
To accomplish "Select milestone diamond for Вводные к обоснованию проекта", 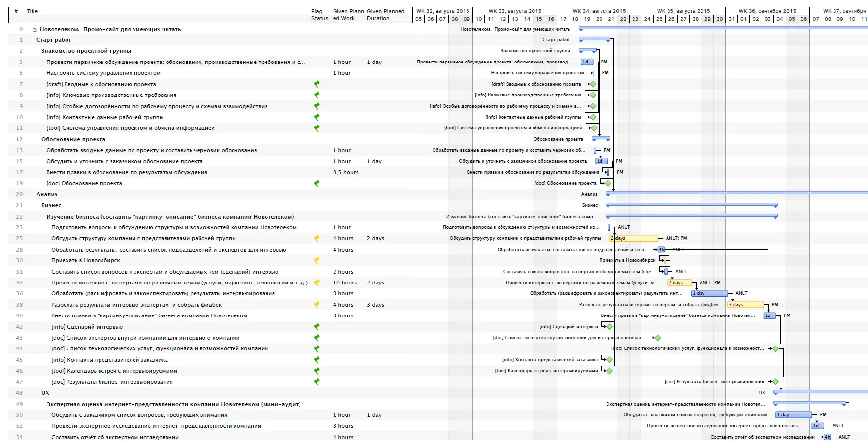I will [x=593, y=84].
